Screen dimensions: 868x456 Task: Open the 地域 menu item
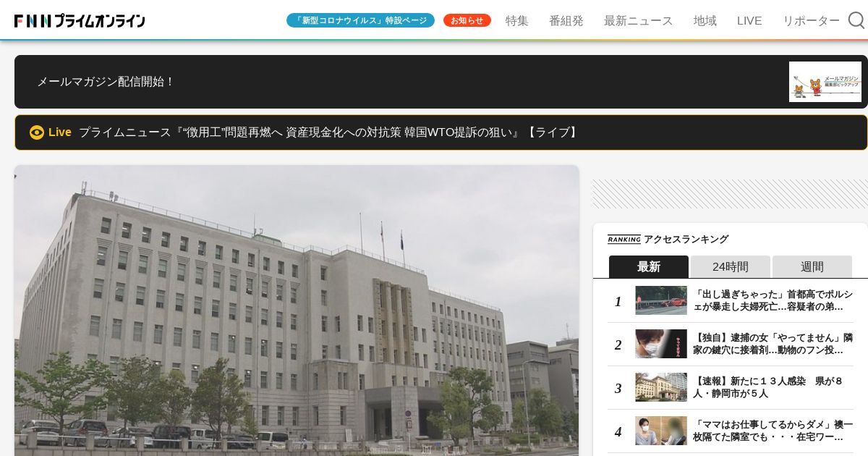tap(705, 20)
